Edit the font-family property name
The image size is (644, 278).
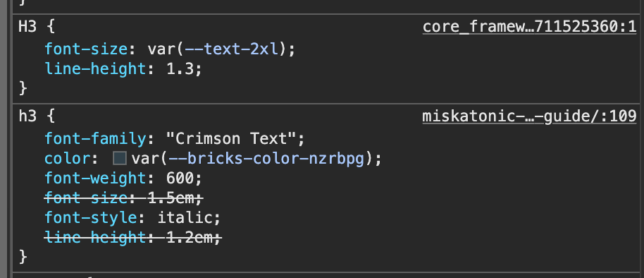95,138
